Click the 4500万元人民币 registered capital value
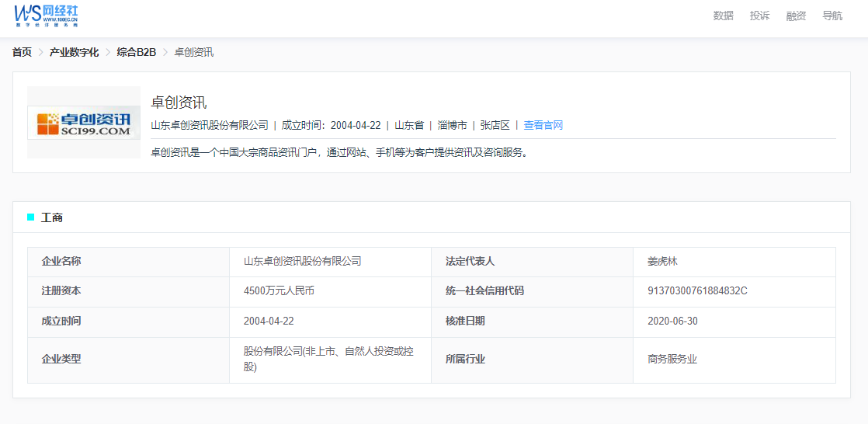Image resolution: width=868 pixels, height=424 pixels. click(279, 291)
